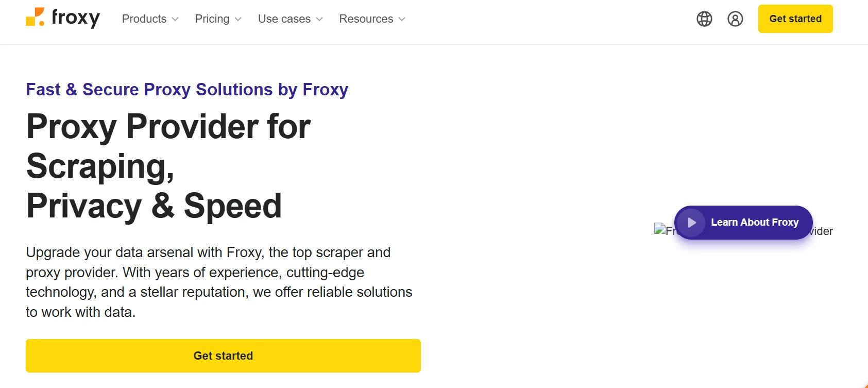Select the Use cases menu item

tap(284, 19)
